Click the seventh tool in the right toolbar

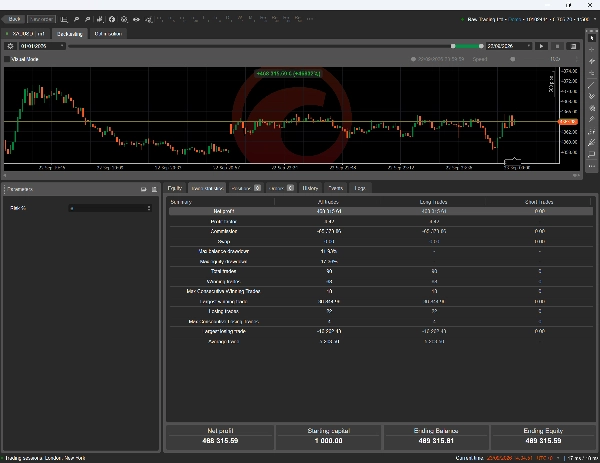(x=592, y=108)
